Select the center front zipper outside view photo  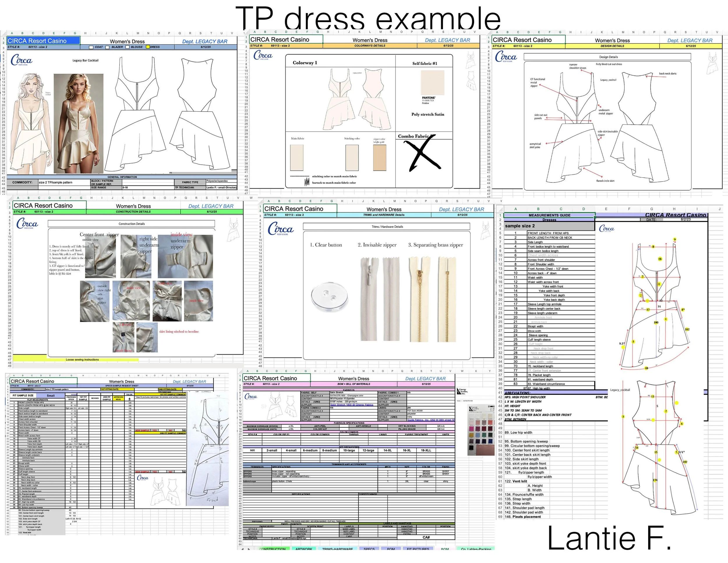click(101, 257)
